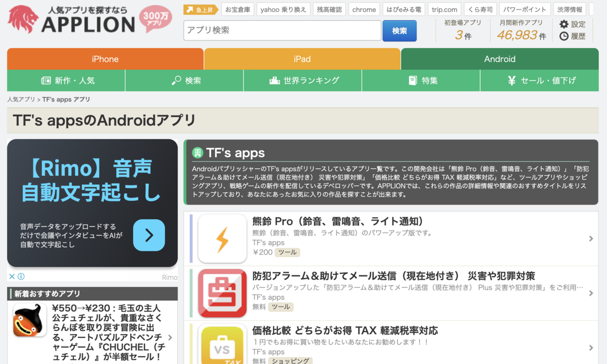Open the セール・値下げ menu
607x364 pixels.
pyautogui.click(x=540, y=80)
